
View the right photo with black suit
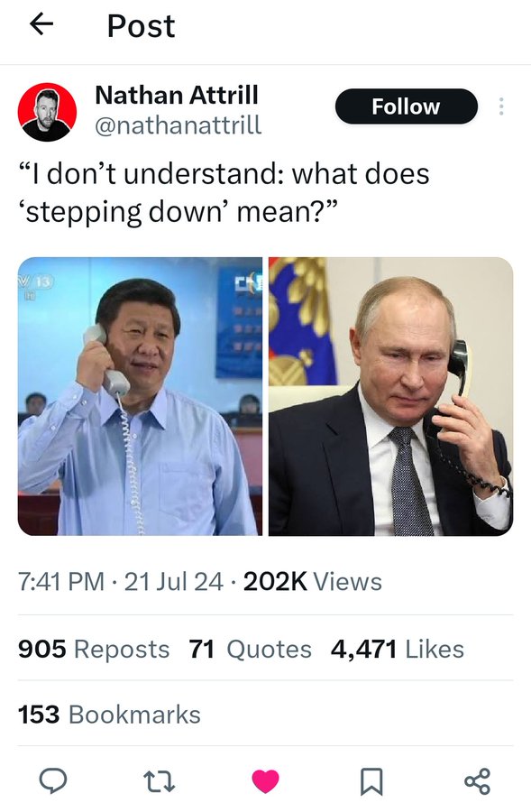pyautogui.click(x=390, y=396)
